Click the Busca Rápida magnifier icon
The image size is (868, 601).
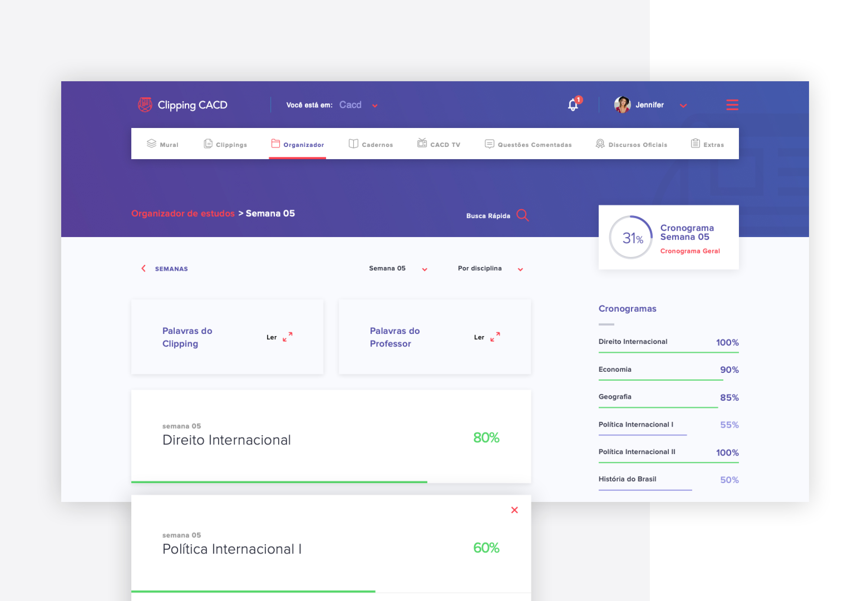[522, 215]
